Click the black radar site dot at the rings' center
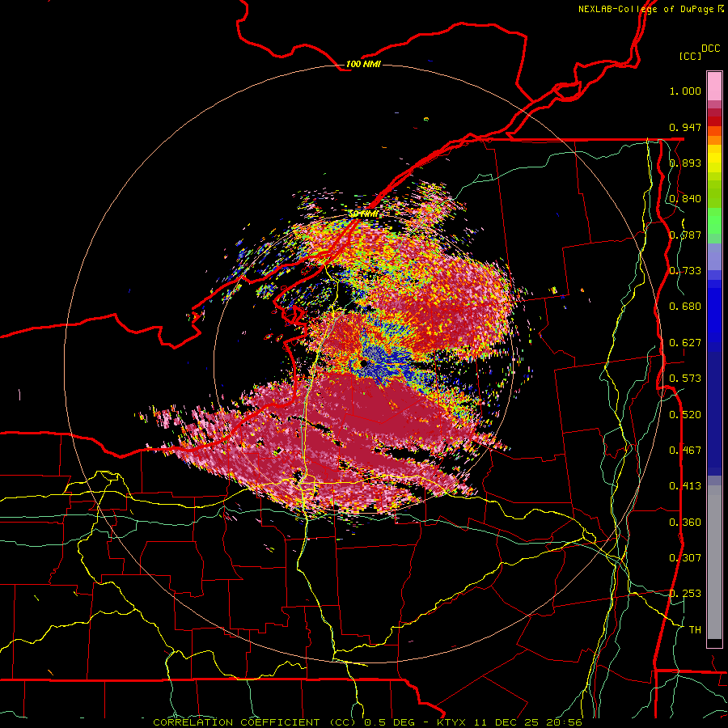Viewport: 728px width, 728px height. coord(364,363)
